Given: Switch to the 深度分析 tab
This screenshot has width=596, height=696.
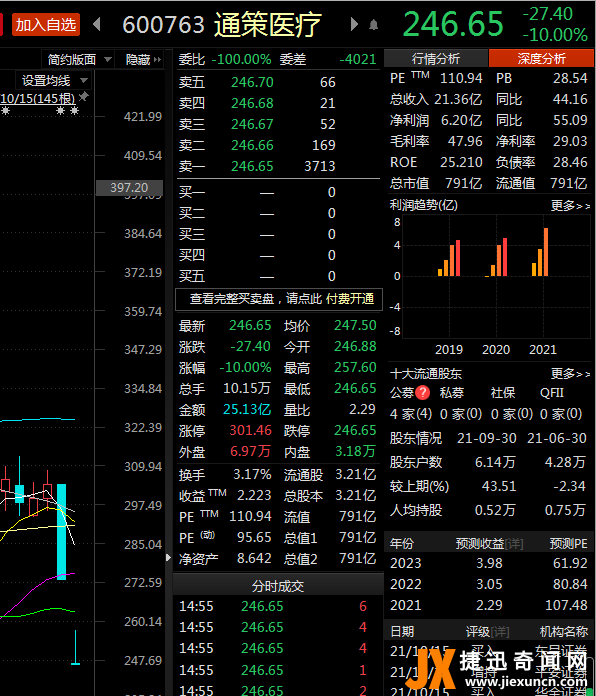Looking at the screenshot, I should (x=541, y=58).
